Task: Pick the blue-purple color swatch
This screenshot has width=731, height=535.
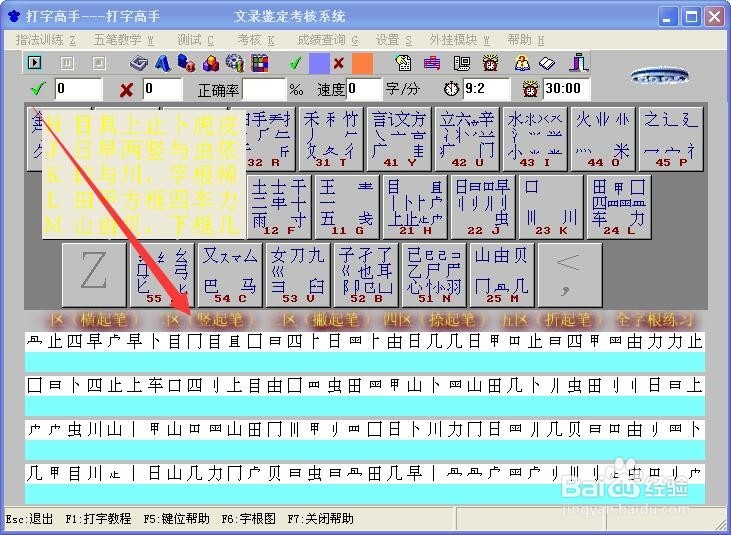Action: (x=319, y=63)
